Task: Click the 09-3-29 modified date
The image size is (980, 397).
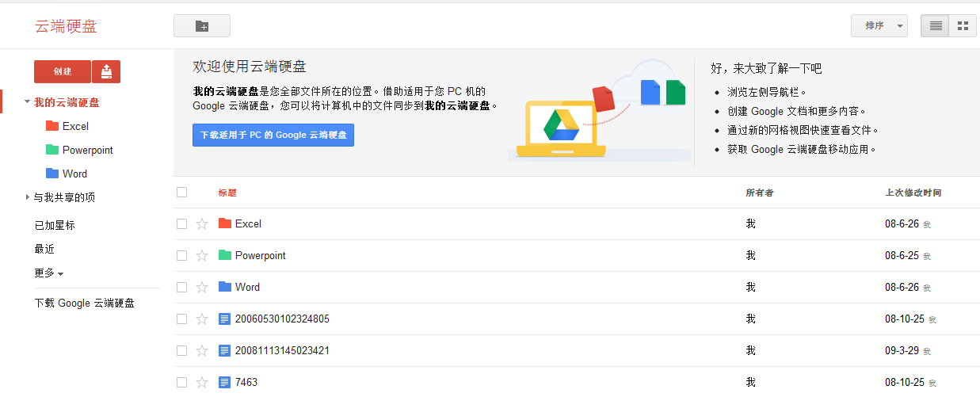Action: [x=902, y=350]
